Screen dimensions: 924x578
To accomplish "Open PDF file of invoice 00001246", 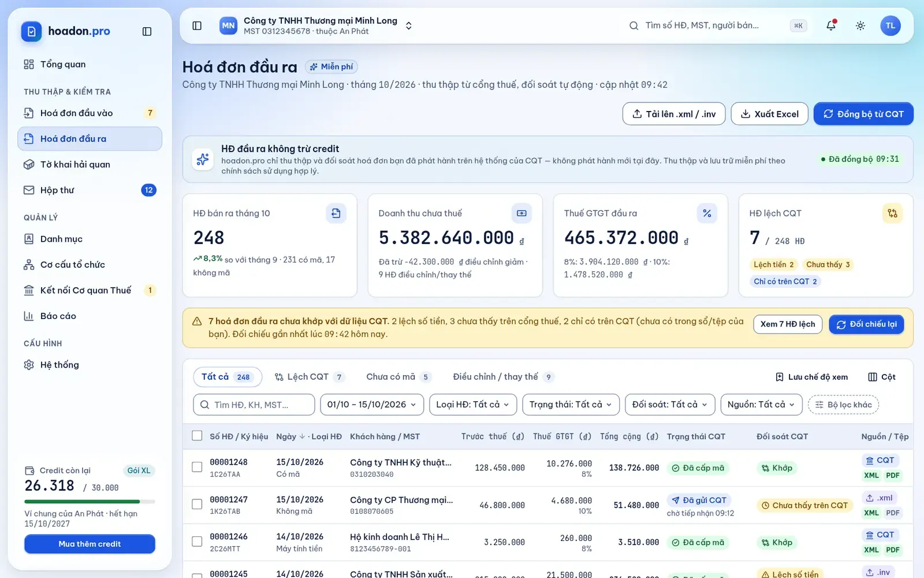I will point(893,550).
